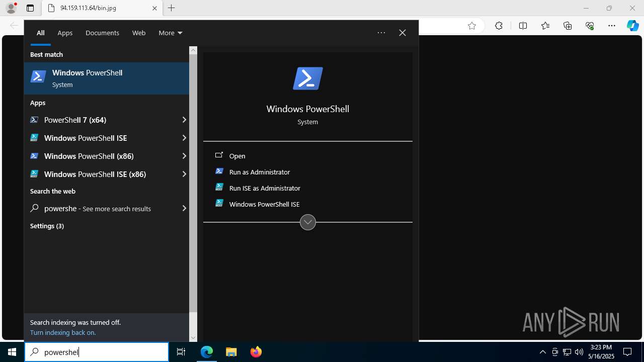This screenshot has height=362, width=644.
Task: Open the taskbar clock showing 3:23 PM
Action: [601, 352]
